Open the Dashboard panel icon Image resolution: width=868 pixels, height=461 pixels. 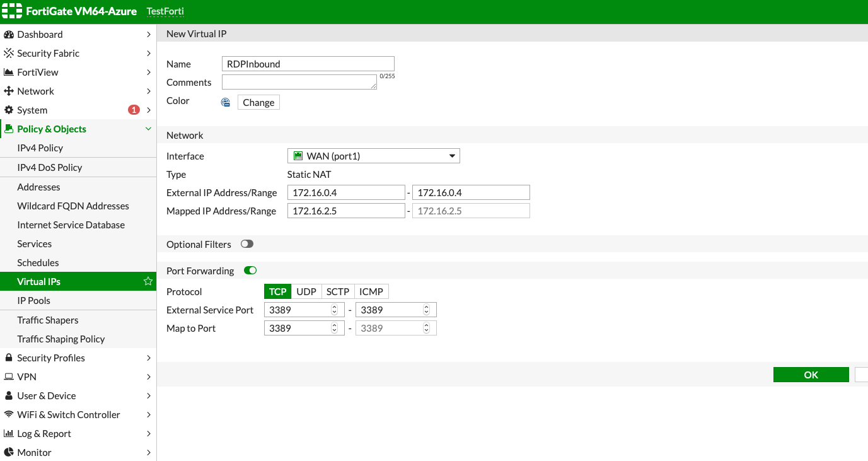[8, 34]
